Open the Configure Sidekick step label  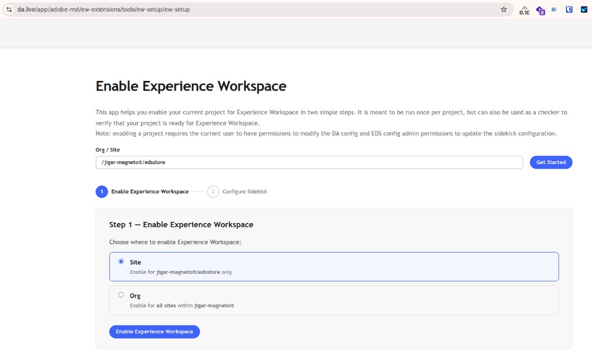tap(245, 192)
